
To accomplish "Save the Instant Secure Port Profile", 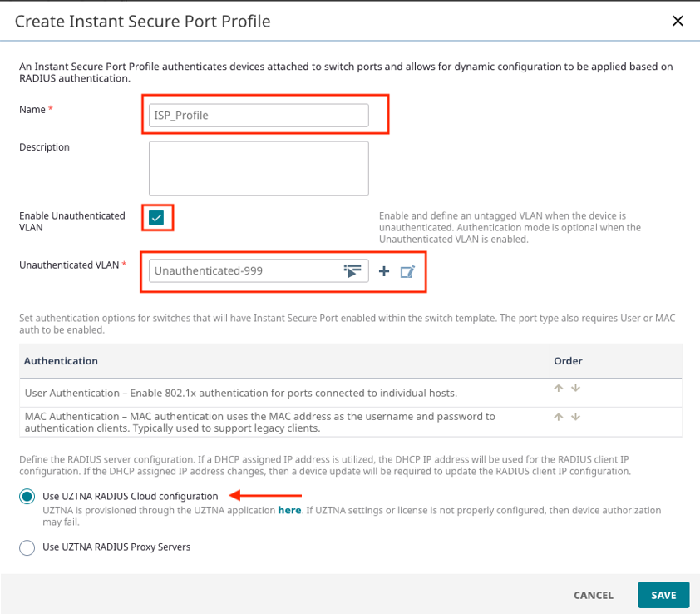I will (663, 595).
